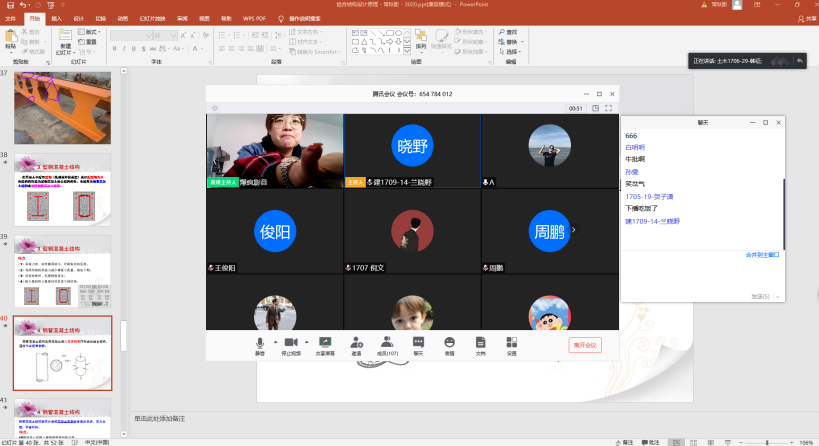Toggle the 备注 notes button in the status bar

coord(624,442)
